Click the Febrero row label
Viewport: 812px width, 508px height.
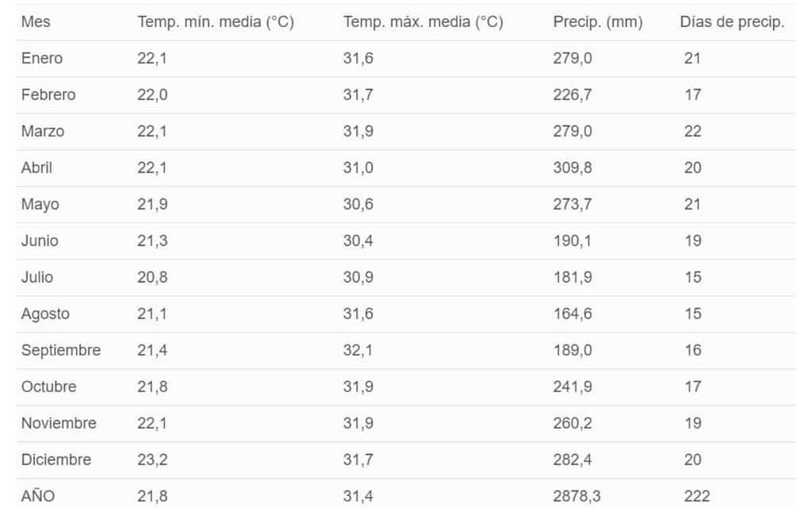pos(48,95)
